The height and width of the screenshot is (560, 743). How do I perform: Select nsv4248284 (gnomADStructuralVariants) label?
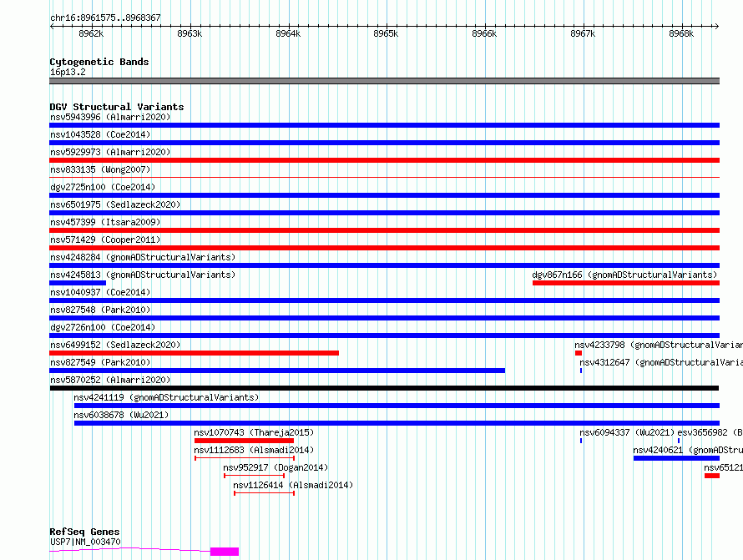(143, 257)
